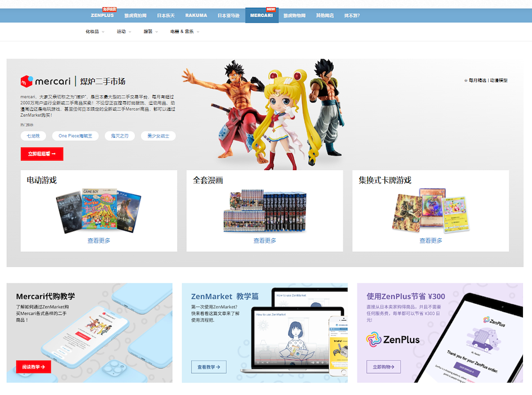The height and width of the screenshot is (395, 532).
Task: Click the ZenPlus knot logo in the purple banner
Action: [x=374, y=339]
